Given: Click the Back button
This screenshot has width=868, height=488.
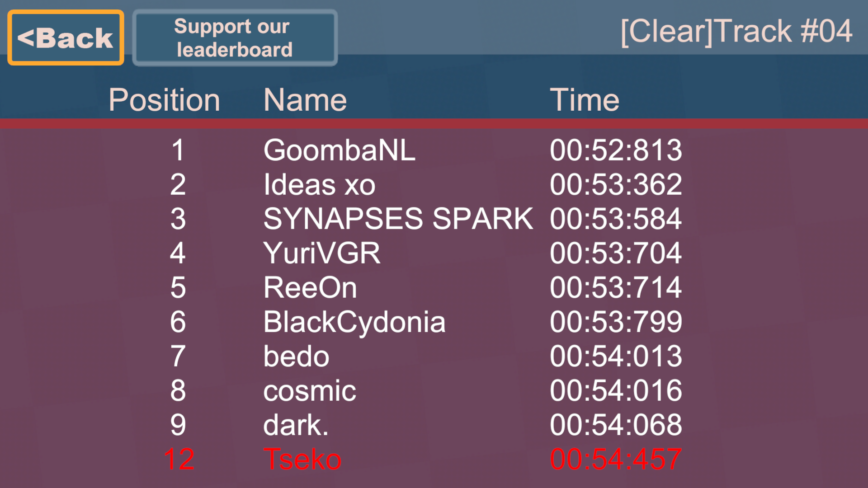Looking at the screenshot, I should click(x=66, y=38).
